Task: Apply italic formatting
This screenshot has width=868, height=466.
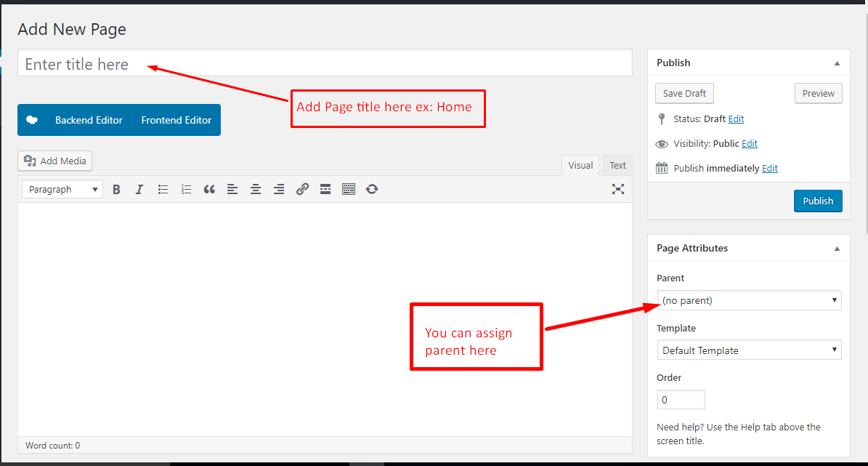Action: 139,189
